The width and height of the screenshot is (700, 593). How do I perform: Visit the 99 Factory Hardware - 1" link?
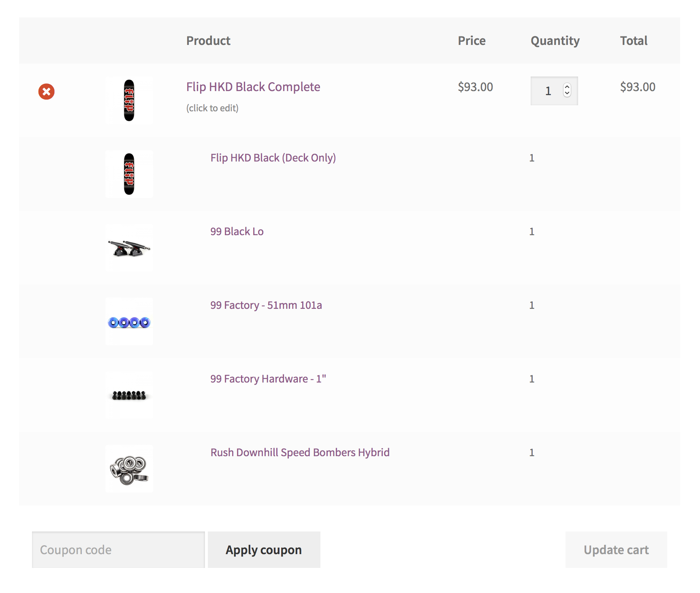(x=268, y=379)
